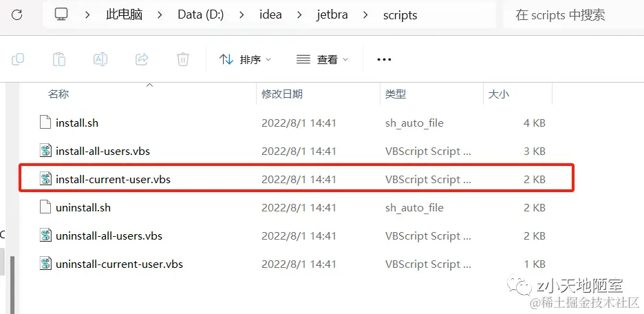Click the file icon of install.sh
The height and width of the screenshot is (314, 644).
[x=45, y=123]
